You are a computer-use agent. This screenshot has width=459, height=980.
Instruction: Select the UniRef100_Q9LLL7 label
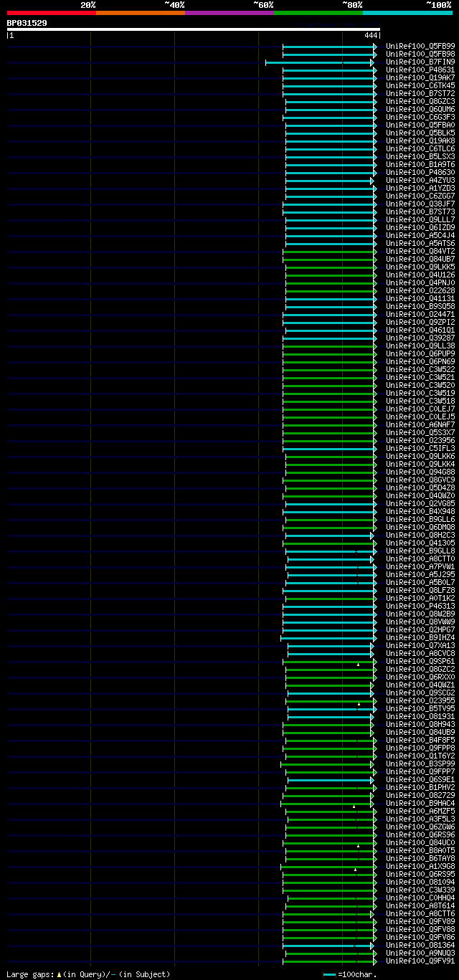coord(420,219)
